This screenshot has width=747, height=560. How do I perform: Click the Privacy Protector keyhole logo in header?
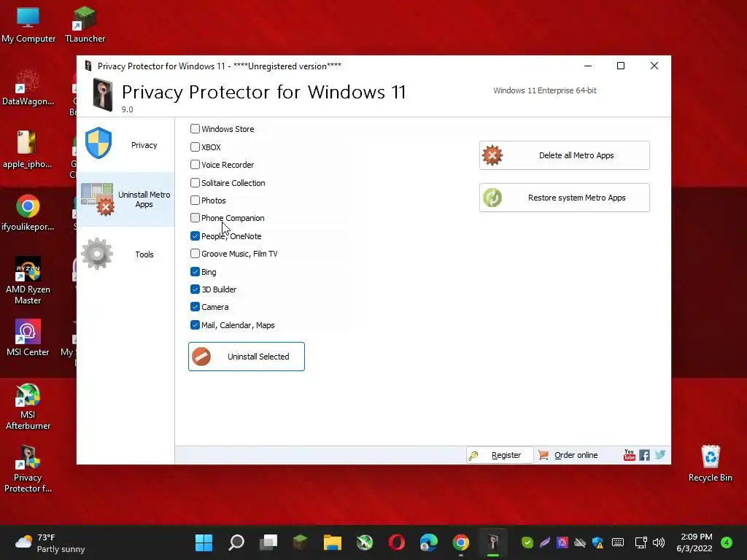pyautogui.click(x=102, y=95)
